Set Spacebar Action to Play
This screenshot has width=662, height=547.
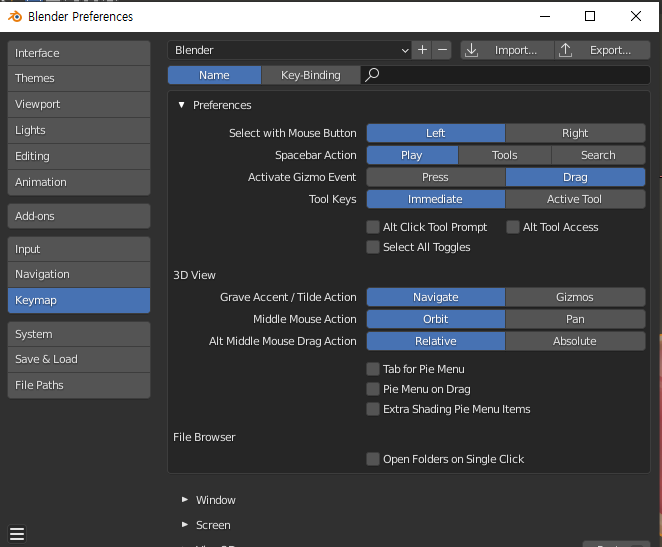coord(412,155)
